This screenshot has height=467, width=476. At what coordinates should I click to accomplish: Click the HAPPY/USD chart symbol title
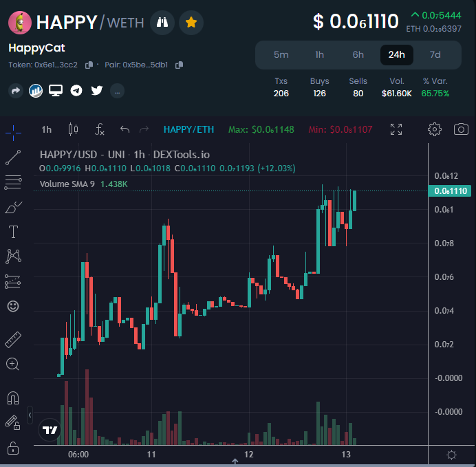pos(125,155)
